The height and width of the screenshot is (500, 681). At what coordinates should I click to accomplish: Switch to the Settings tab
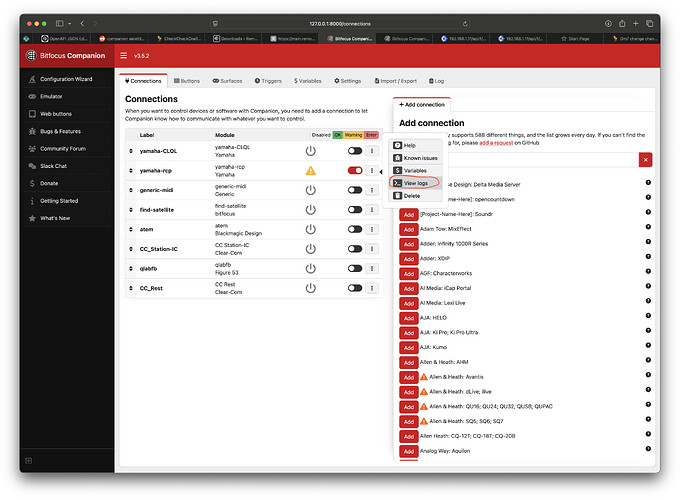click(x=347, y=81)
